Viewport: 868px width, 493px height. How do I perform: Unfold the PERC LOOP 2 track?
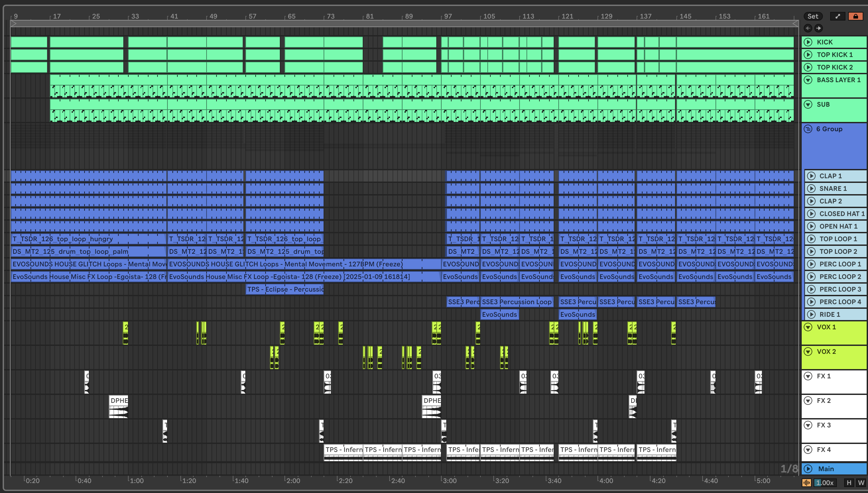point(811,277)
